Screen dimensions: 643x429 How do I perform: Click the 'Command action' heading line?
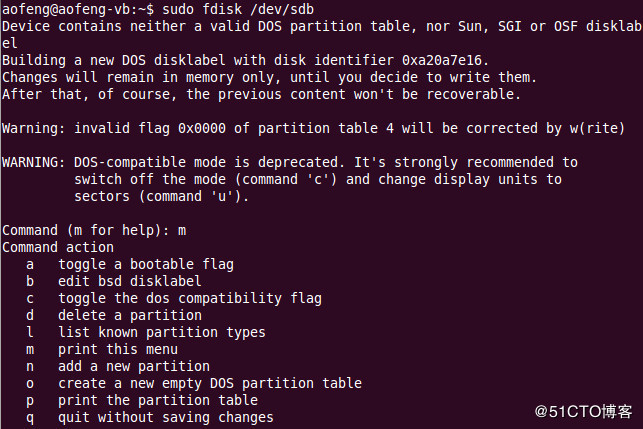point(58,247)
